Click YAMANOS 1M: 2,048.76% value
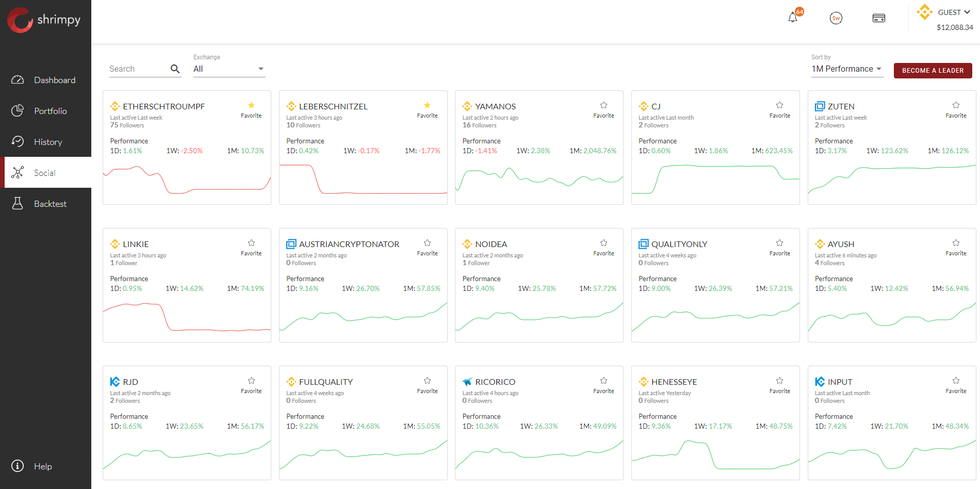The image size is (980, 489). [x=593, y=151]
